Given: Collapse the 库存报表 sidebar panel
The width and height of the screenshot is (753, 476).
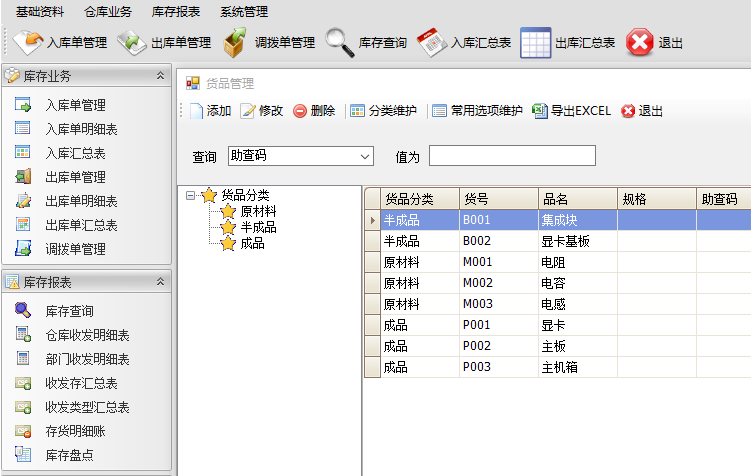Looking at the screenshot, I should pos(160,283).
